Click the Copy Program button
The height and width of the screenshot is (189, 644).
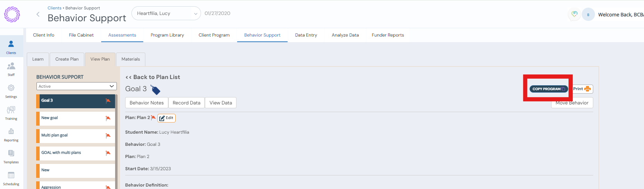click(548, 89)
